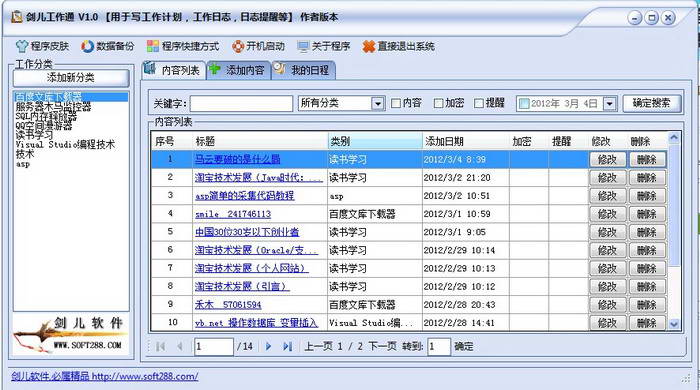Click 直接退出系统 exit item
Screen dimensions: 700x390
[399, 46]
